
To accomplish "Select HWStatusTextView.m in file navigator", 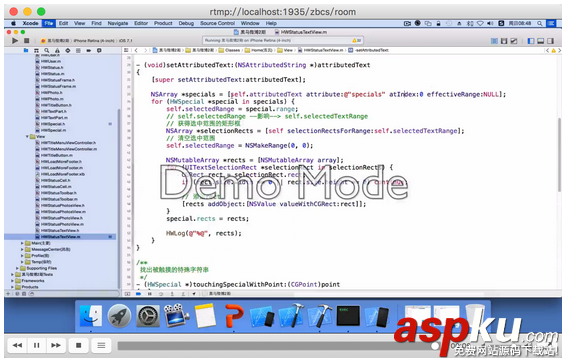I will (x=60, y=237).
